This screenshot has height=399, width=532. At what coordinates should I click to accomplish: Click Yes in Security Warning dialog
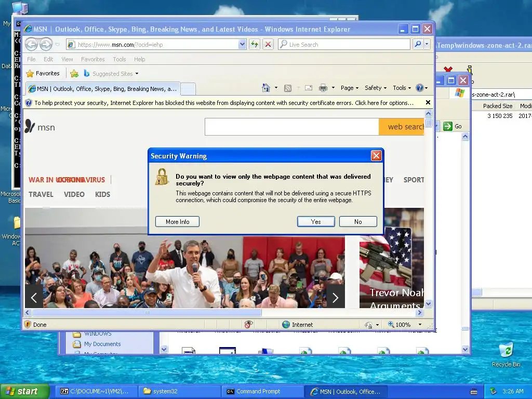point(316,221)
